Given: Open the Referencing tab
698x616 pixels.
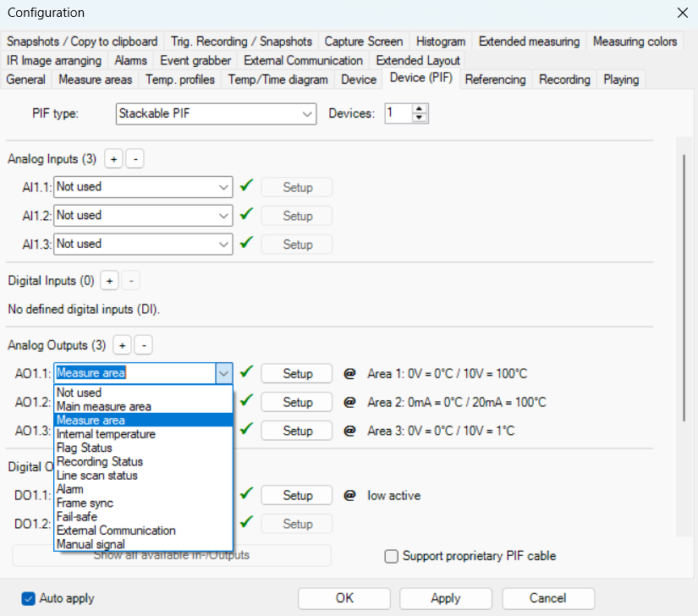Looking at the screenshot, I should click(x=495, y=80).
